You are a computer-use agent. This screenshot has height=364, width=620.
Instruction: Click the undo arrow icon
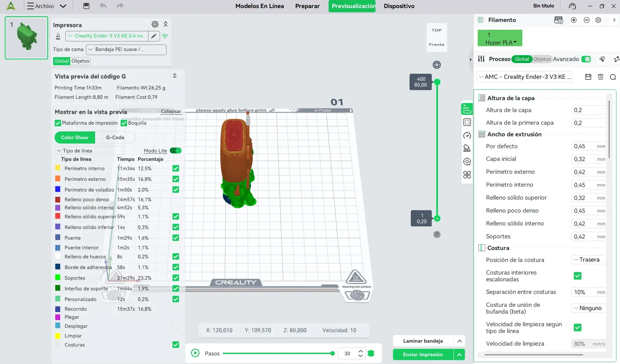[x=103, y=6]
